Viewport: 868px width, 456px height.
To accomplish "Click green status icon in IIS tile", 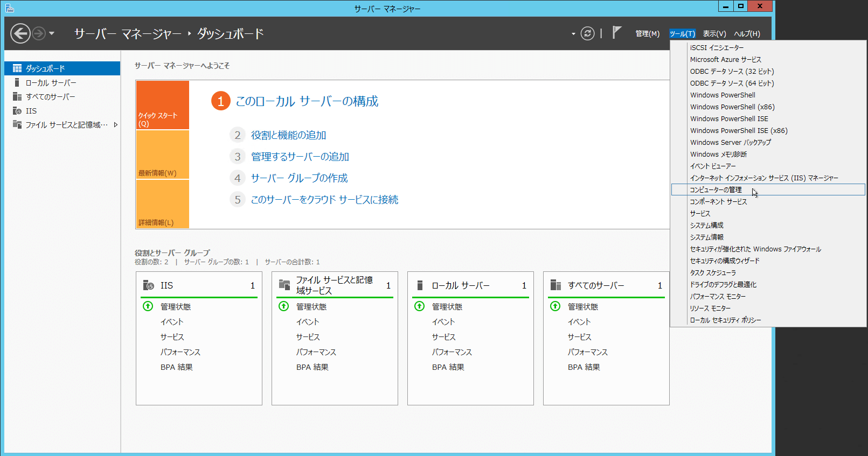I will click(x=148, y=306).
